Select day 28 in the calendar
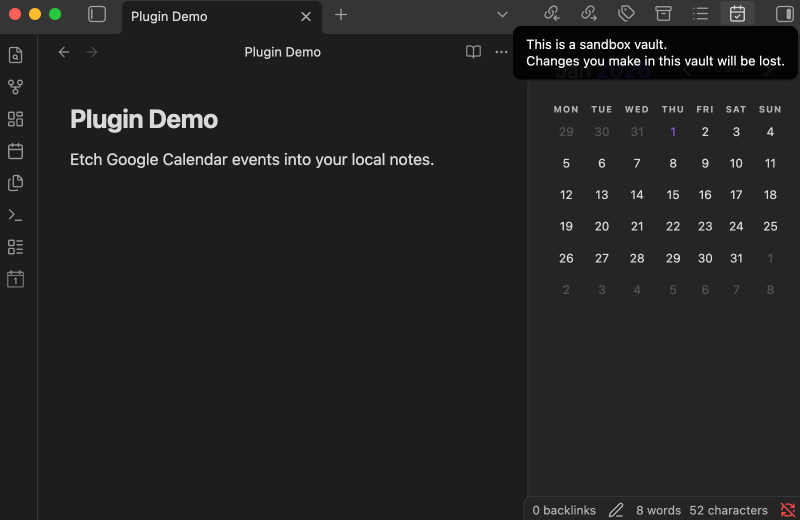 pos(637,259)
